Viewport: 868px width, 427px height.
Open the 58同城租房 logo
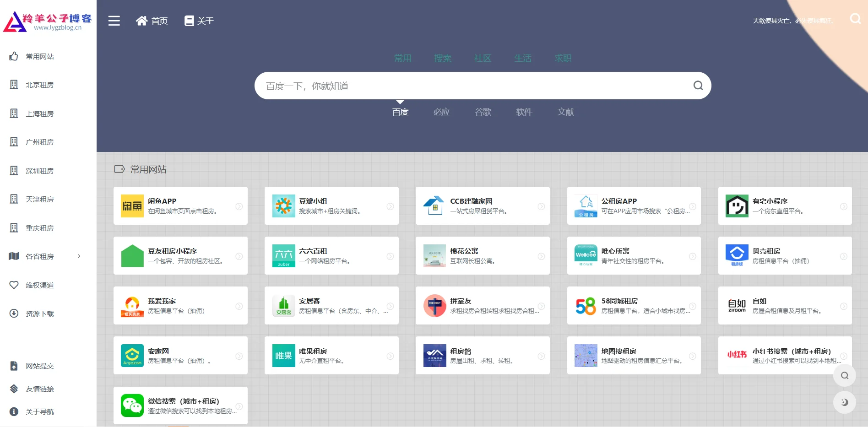pos(586,306)
